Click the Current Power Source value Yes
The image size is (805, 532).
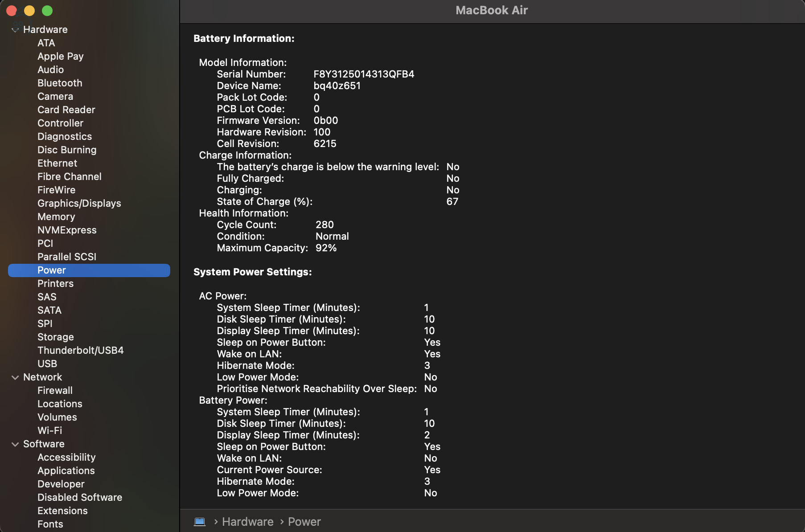[432, 470]
